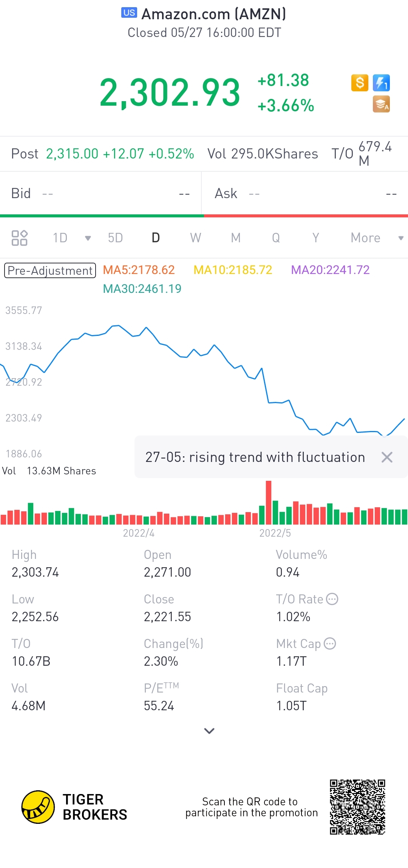
Task: Select the yearly Y chart tab
Action: pyautogui.click(x=316, y=238)
